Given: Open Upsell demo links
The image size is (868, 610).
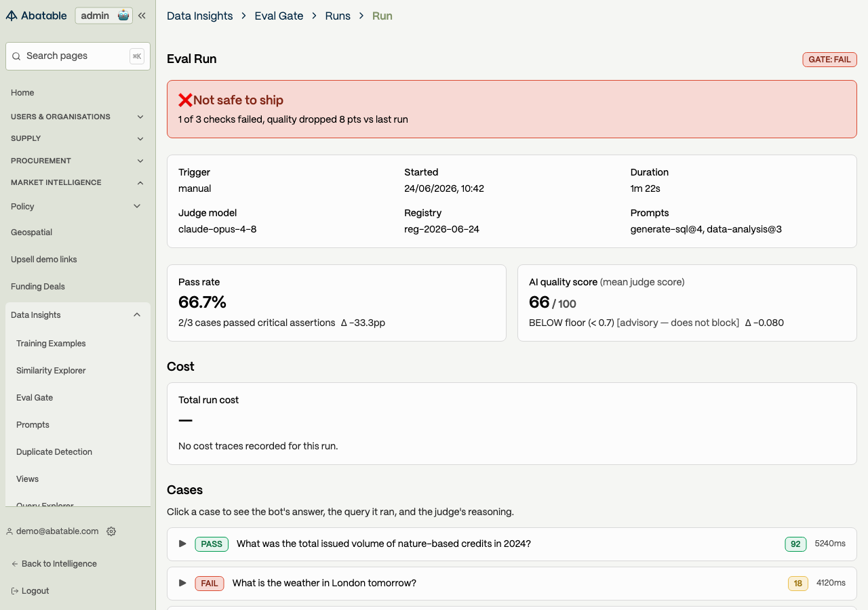Looking at the screenshot, I should click(x=44, y=260).
